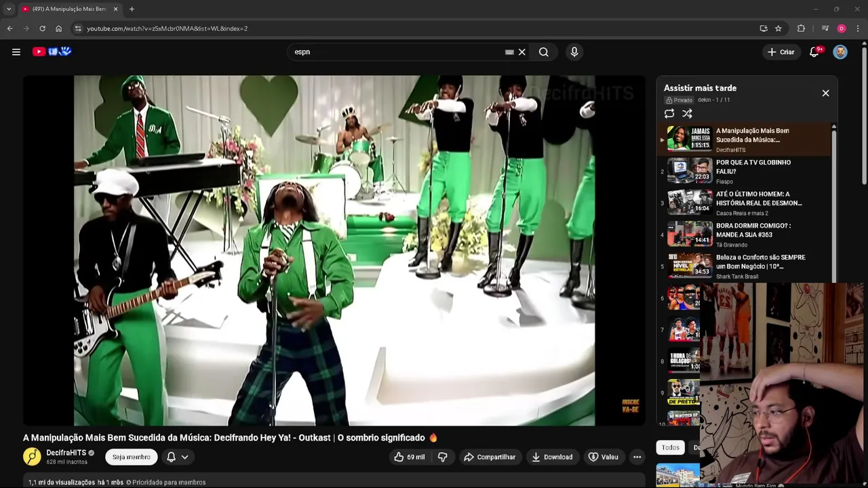This screenshot has height=488, width=868.
Task: View site information icon in address bar
Action: tap(78, 28)
